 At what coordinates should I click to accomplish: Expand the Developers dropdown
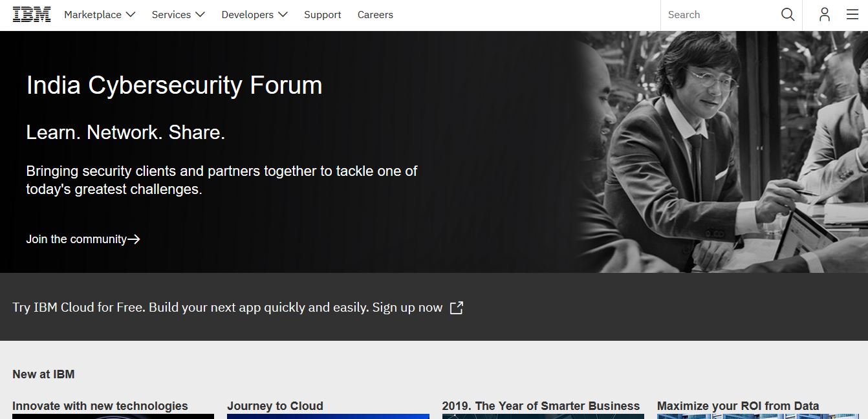pyautogui.click(x=254, y=14)
